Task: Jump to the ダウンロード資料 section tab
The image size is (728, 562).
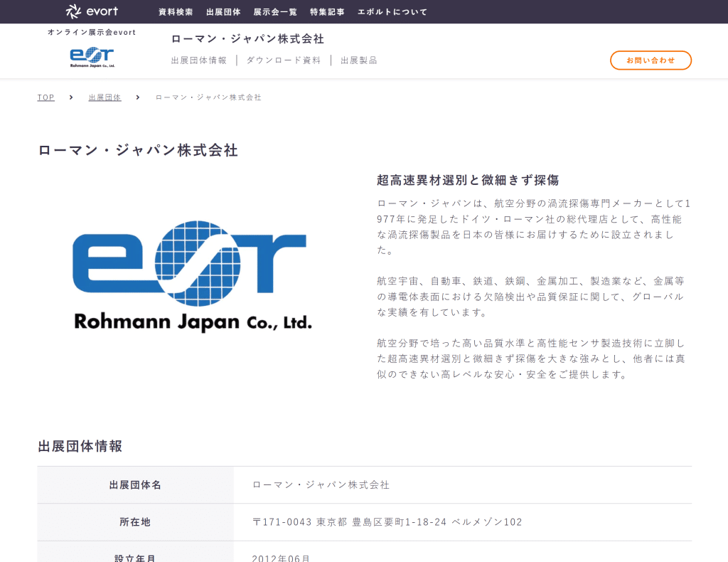Action: pyautogui.click(x=283, y=60)
